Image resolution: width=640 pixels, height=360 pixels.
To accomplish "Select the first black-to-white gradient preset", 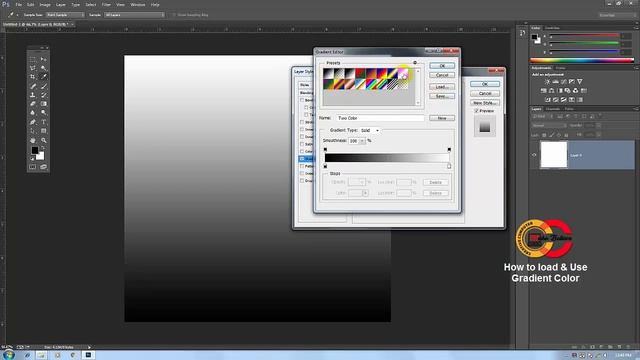I will tap(329, 73).
